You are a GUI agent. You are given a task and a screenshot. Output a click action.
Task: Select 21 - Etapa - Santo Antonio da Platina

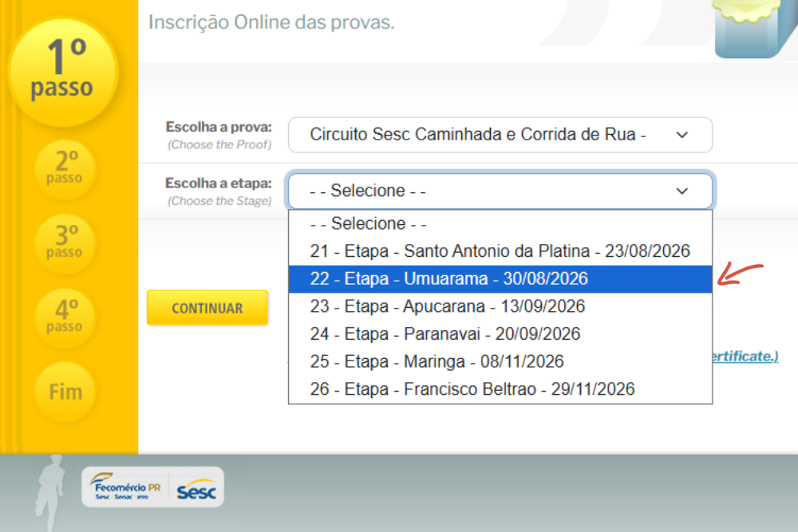point(500,251)
